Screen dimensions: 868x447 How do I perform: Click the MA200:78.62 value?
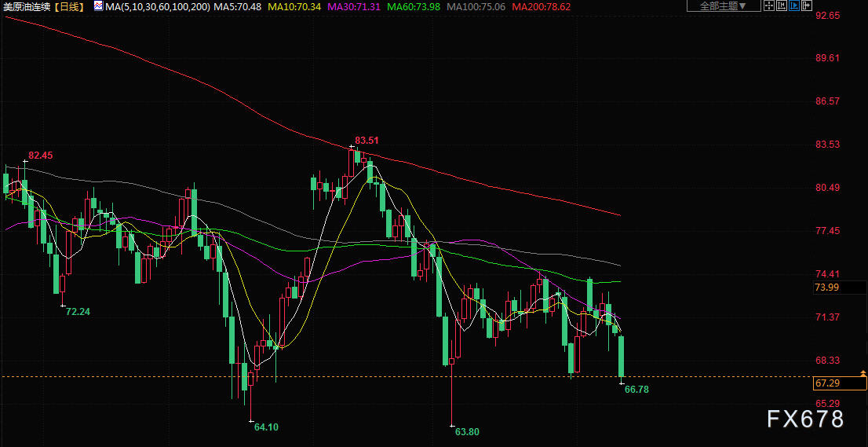point(542,6)
